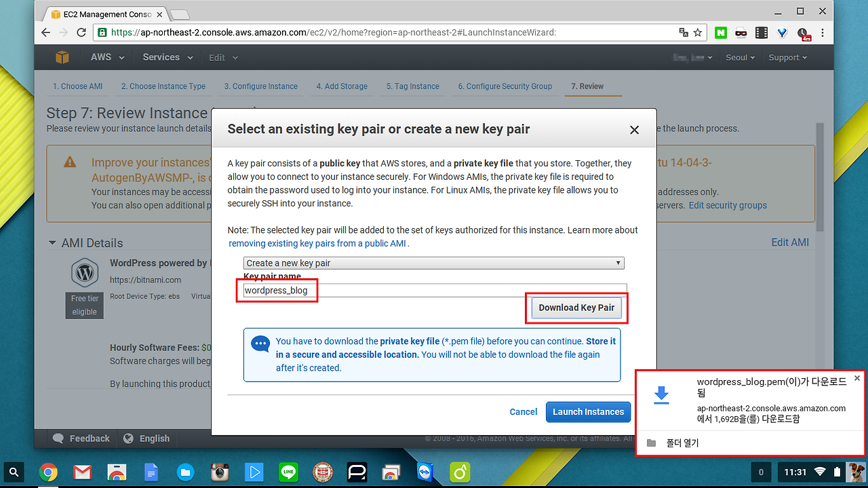
Task: Open Instagram from the shelf
Action: (219, 472)
